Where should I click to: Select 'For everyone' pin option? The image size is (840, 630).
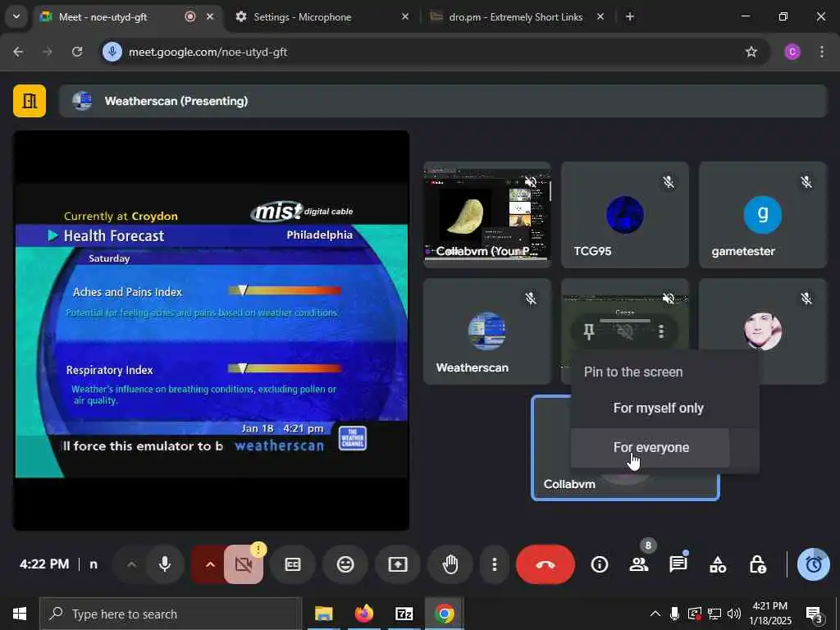(651, 447)
